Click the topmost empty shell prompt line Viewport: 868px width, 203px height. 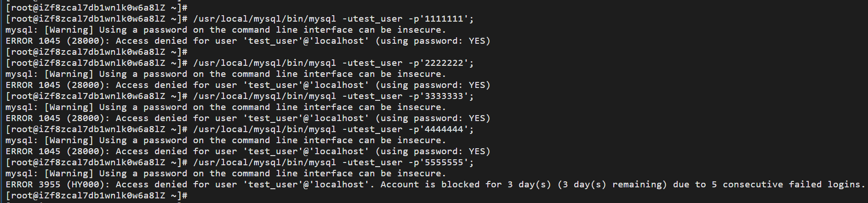(97, 8)
